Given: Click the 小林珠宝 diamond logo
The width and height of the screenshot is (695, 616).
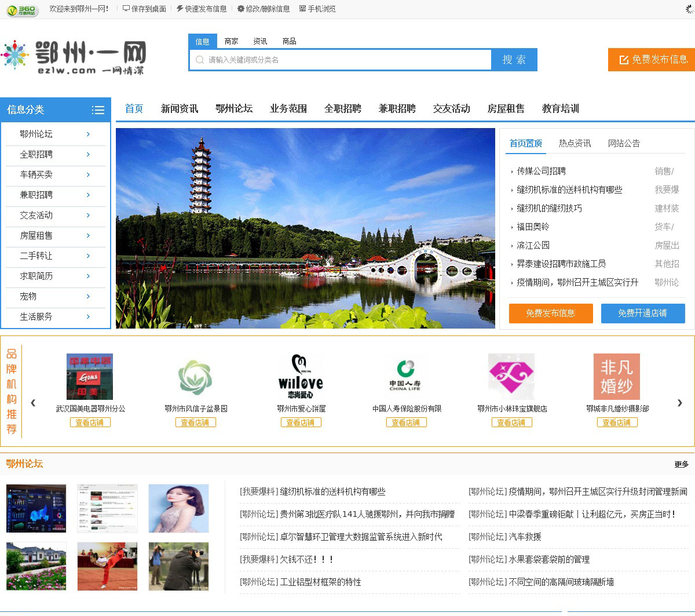Looking at the screenshot, I should [x=511, y=377].
